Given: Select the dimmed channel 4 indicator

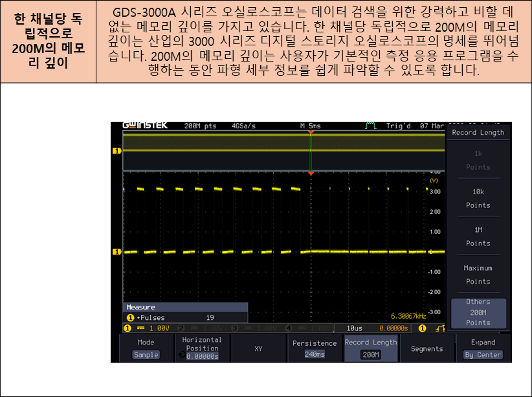Looking at the screenshot, I should [x=307, y=328].
